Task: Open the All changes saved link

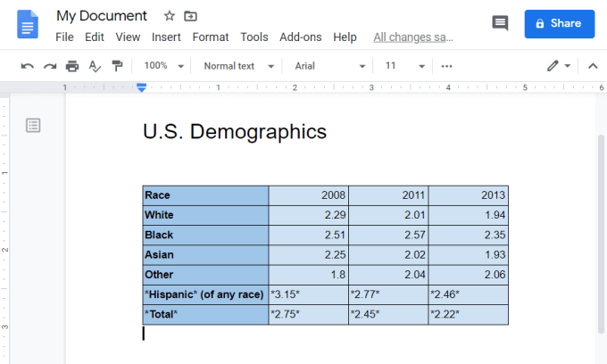Action: [412, 37]
